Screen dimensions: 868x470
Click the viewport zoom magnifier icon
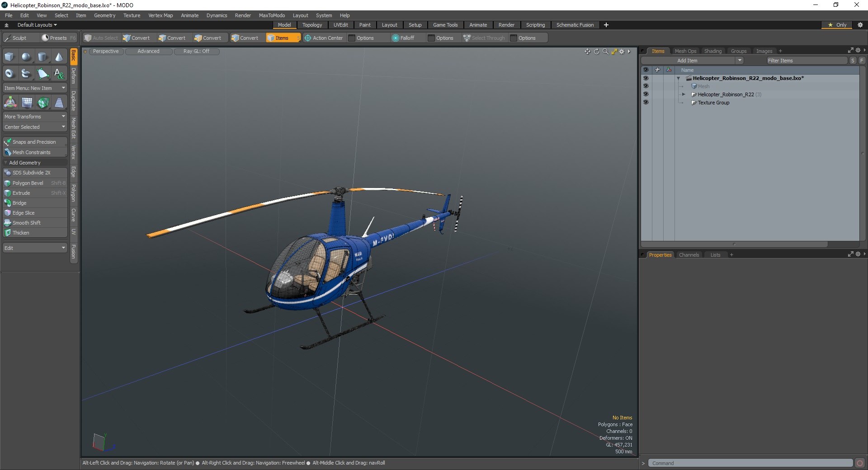click(605, 52)
